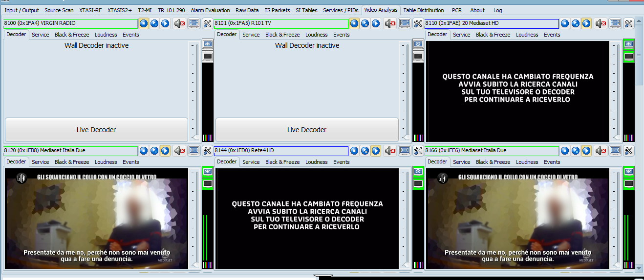Viewport: 644px width, 280px height.
Task: Open the TS Packets tab
Action: point(277,10)
